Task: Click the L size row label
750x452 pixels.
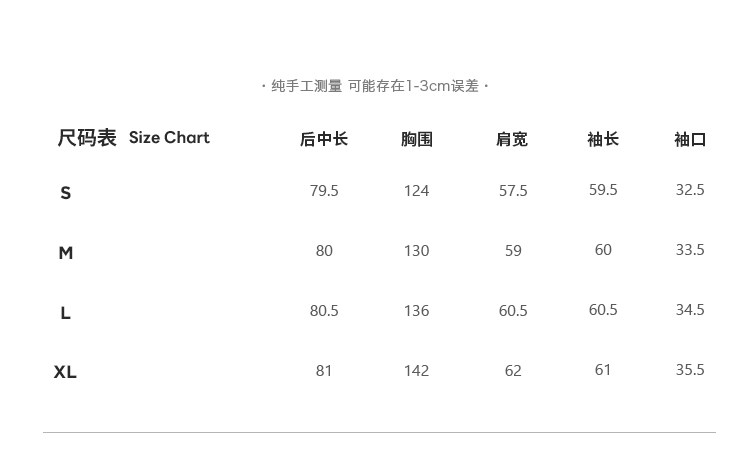Action: click(66, 313)
